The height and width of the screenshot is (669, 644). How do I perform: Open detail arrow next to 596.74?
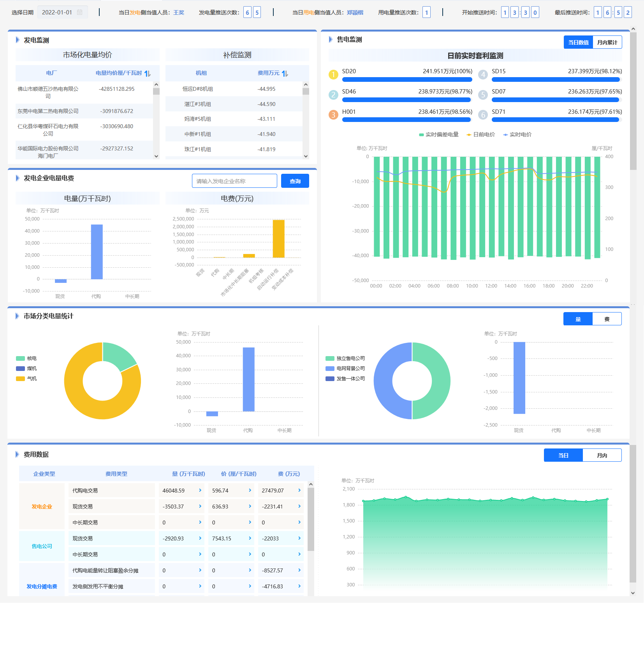click(250, 490)
